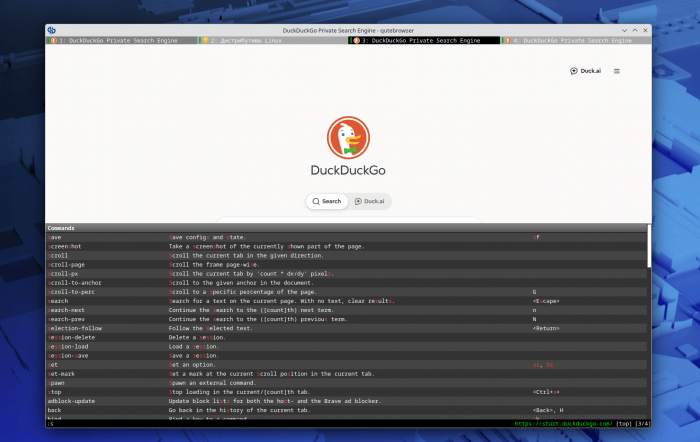Viewport: 700px width, 442px height.
Task: Select the 'selection-follow' command row
Action: [x=347, y=328]
